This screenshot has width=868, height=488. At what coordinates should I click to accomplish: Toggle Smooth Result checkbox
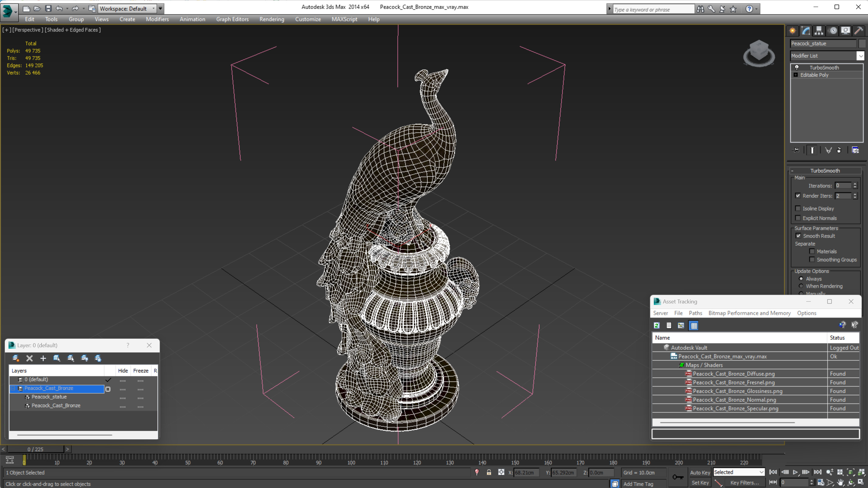(798, 236)
